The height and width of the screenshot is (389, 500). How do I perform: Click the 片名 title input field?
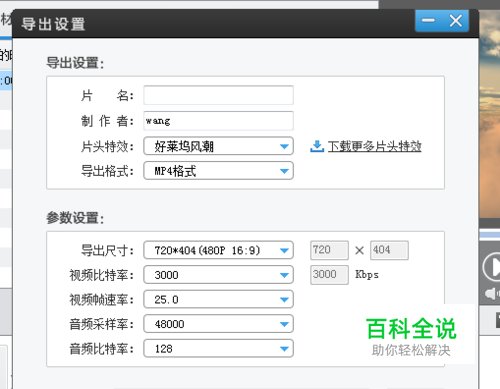coord(218,95)
